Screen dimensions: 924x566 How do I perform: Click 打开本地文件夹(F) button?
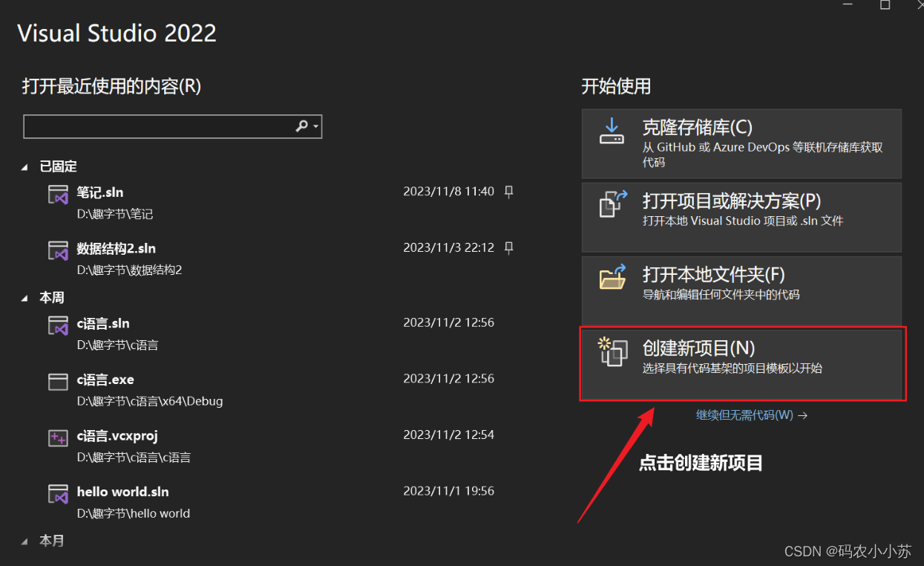point(741,290)
